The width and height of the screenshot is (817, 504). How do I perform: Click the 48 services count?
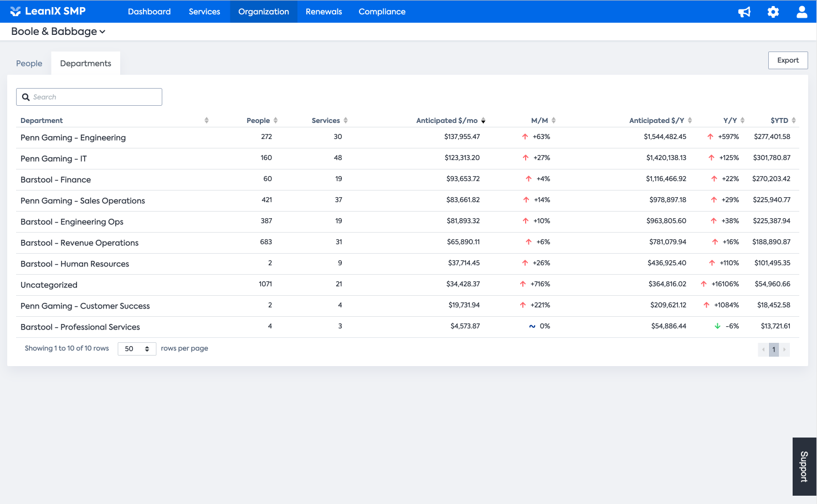(338, 157)
